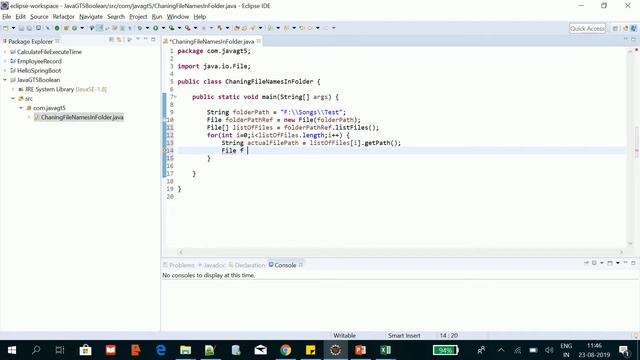Open the Coverage dropdown arrow
This screenshot has width=640, height=360.
tap(179, 28)
